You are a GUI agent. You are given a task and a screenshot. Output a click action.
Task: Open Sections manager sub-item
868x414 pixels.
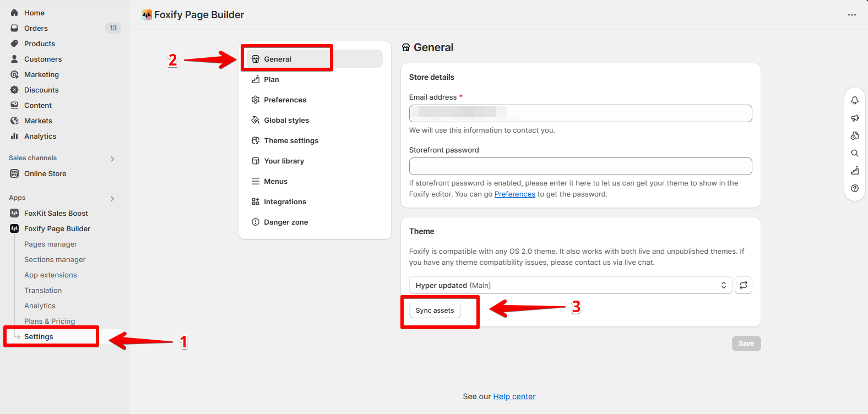[x=55, y=259]
